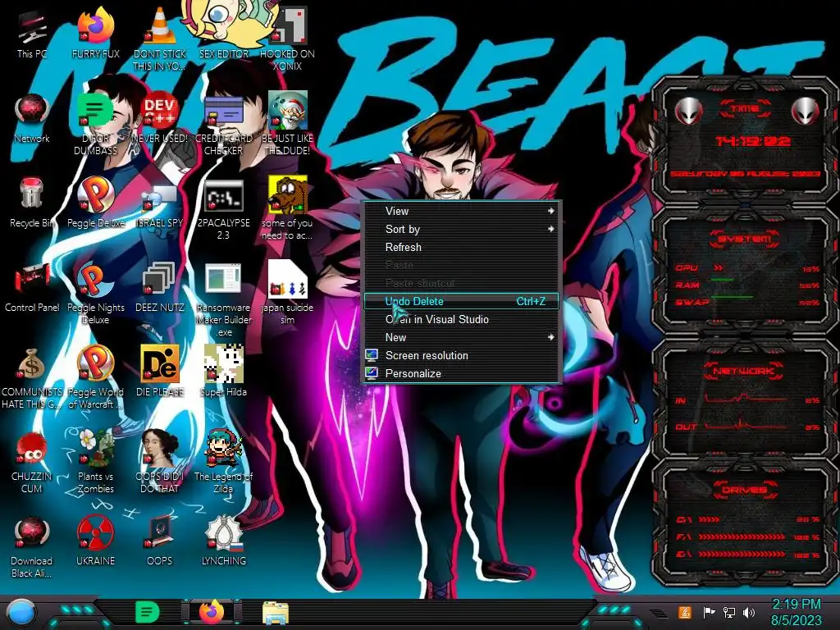This screenshot has height=630, width=840.
Task: Open the Super Hilda shortcut
Action: pyautogui.click(x=223, y=371)
